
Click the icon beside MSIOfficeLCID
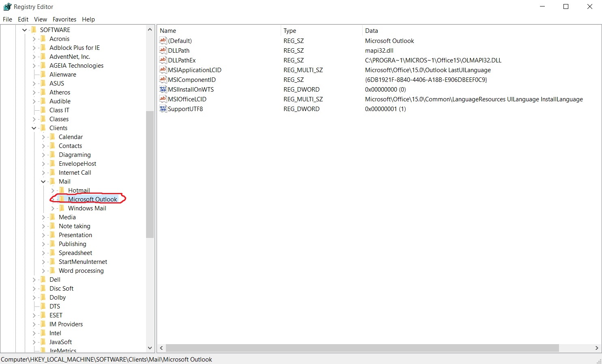coord(163,99)
